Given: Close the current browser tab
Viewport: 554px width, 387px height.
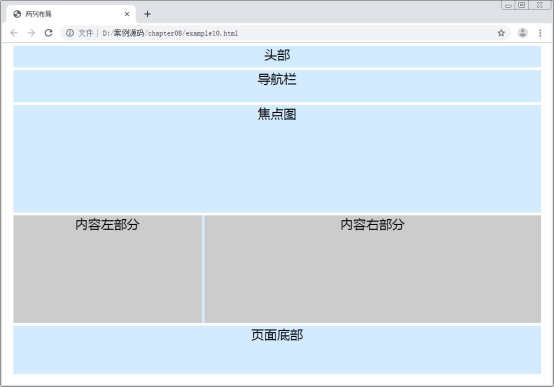Looking at the screenshot, I should point(127,14).
